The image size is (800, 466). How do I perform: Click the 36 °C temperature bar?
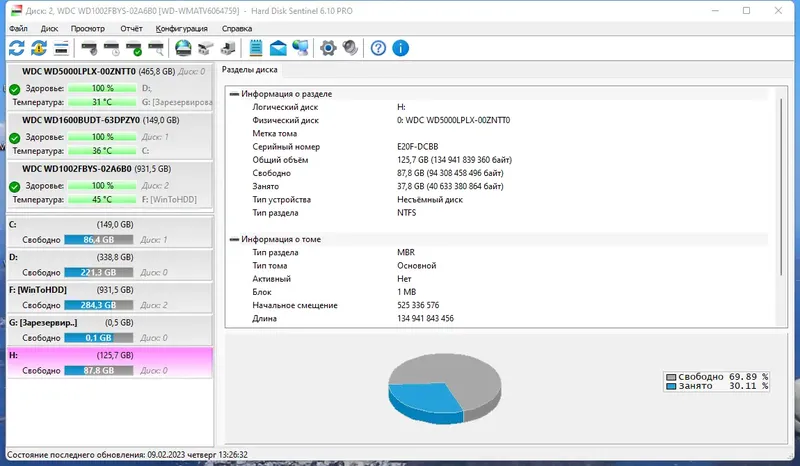tap(102, 151)
